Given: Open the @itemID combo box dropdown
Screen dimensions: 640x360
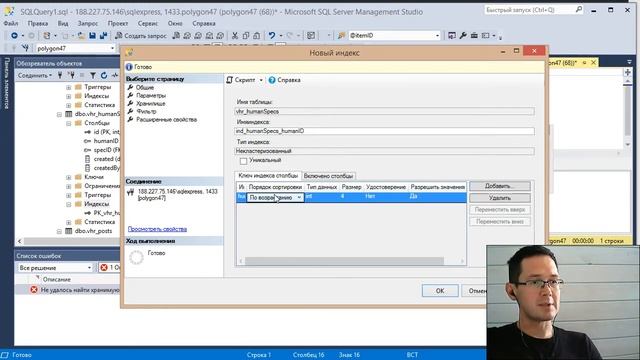Looking at the screenshot, I should click(437, 36).
